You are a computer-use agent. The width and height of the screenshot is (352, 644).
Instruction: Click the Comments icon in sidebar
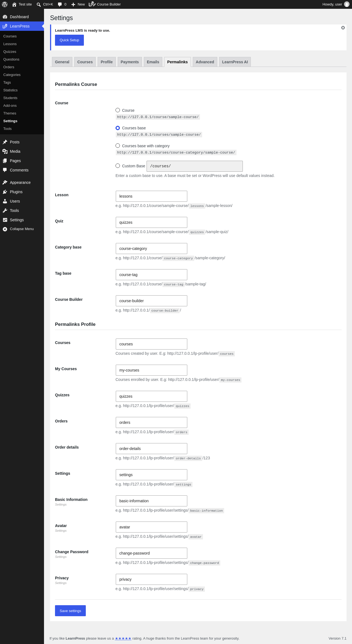click(5, 170)
